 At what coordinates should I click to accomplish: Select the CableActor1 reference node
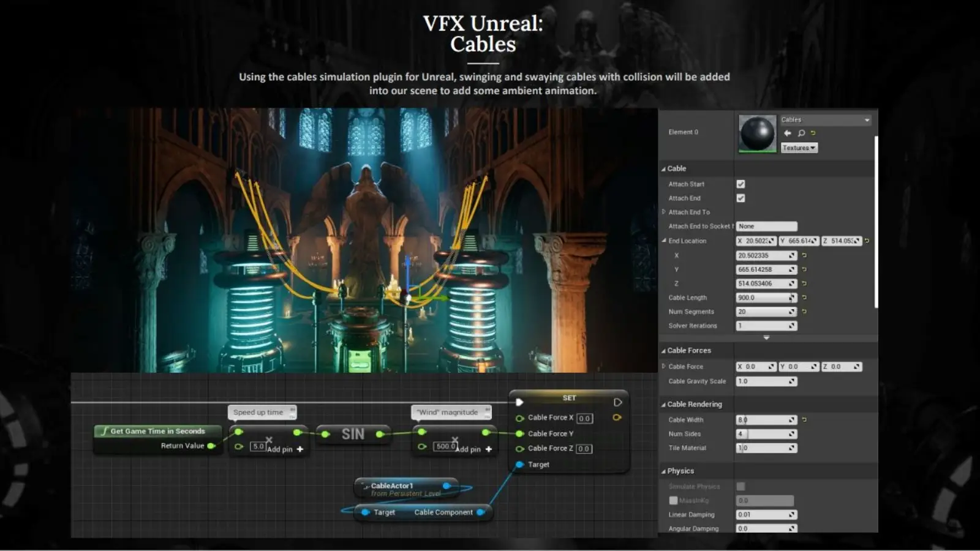pos(406,489)
